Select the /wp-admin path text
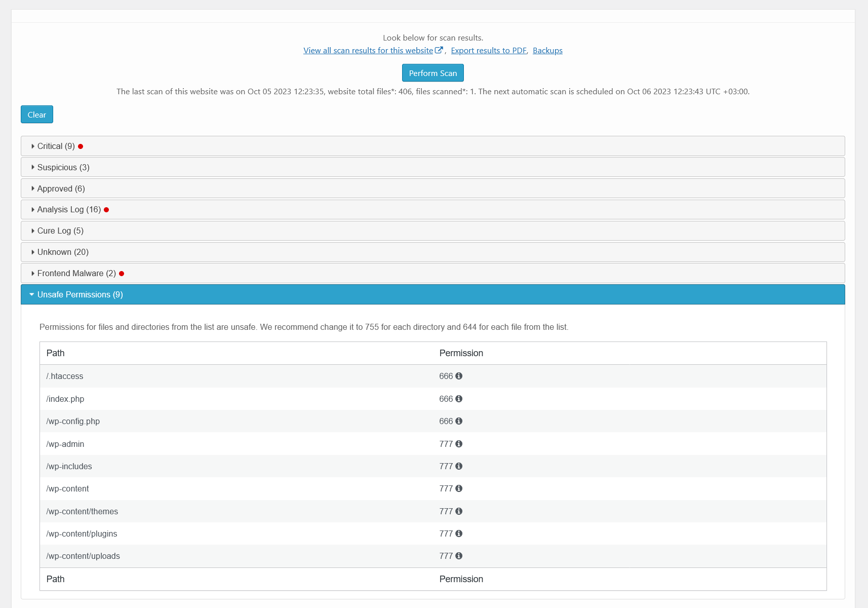868x608 pixels. tap(65, 444)
